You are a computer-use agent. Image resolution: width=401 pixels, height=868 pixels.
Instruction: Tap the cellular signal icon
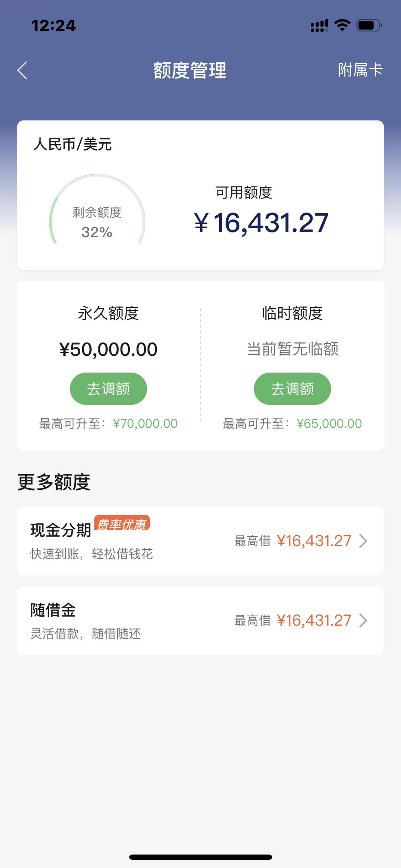click(319, 26)
